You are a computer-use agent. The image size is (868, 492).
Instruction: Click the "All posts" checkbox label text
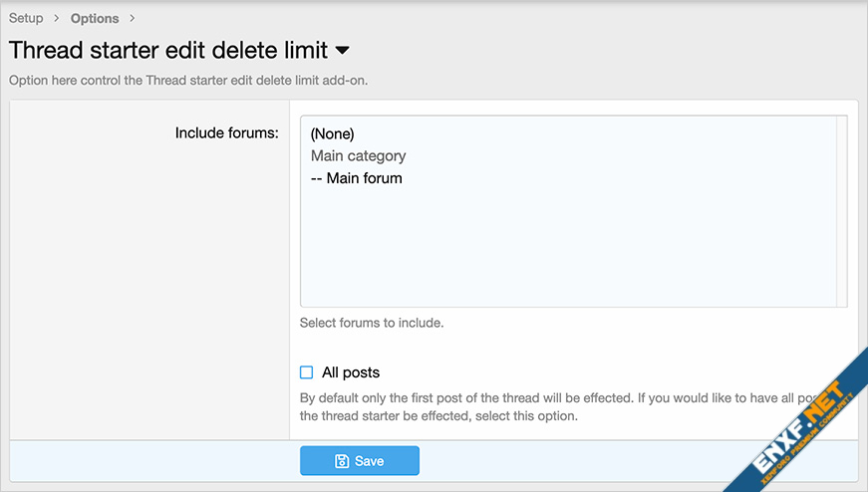351,372
